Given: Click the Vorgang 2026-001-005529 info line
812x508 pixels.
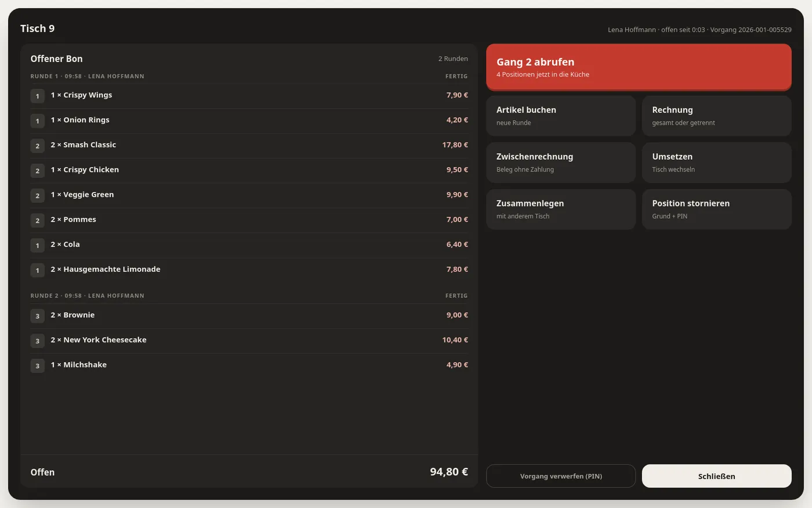Looking at the screenshot, I should click(699, 30).
